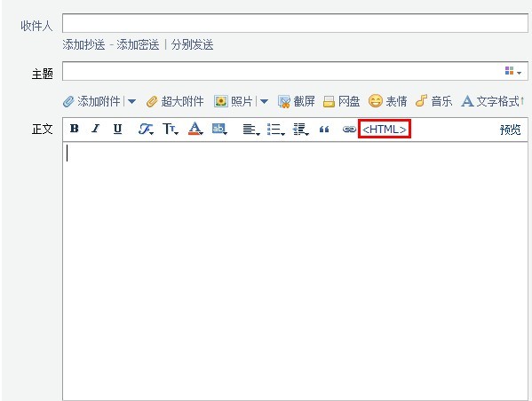Click 音乐 to add music
Image resolution: width=532 pixels, height=401 pixels.
point(434,101)
